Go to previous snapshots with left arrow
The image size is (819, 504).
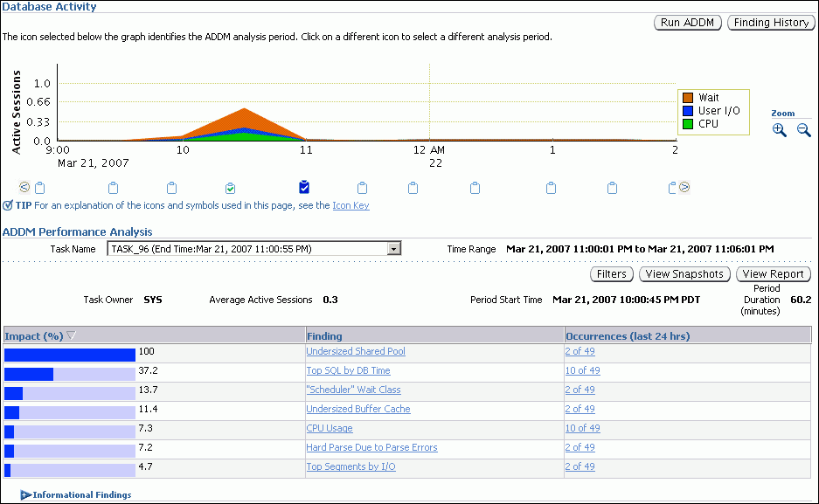coord(24,187)
